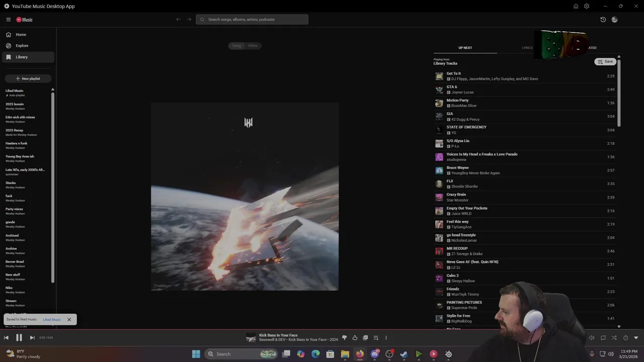Seek on the red song progress bar
The height and width of the screenshot is (362, 644).
coord(322,330)
